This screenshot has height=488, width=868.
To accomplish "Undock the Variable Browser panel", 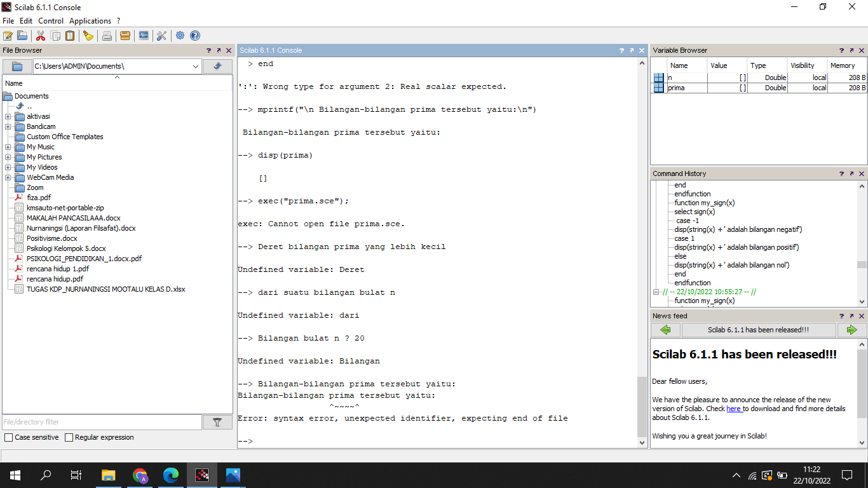I will 851,50.
